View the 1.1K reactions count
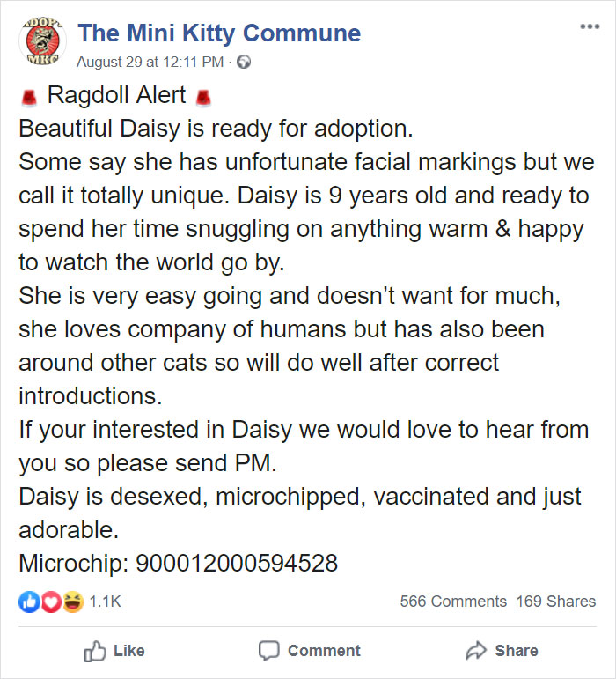The height and width of the screenshot is (679, 616). click(105, 602)
